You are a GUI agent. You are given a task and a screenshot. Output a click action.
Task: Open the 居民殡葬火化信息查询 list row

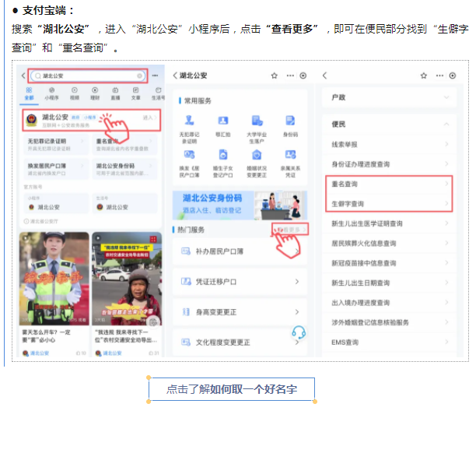coord(389,243)
